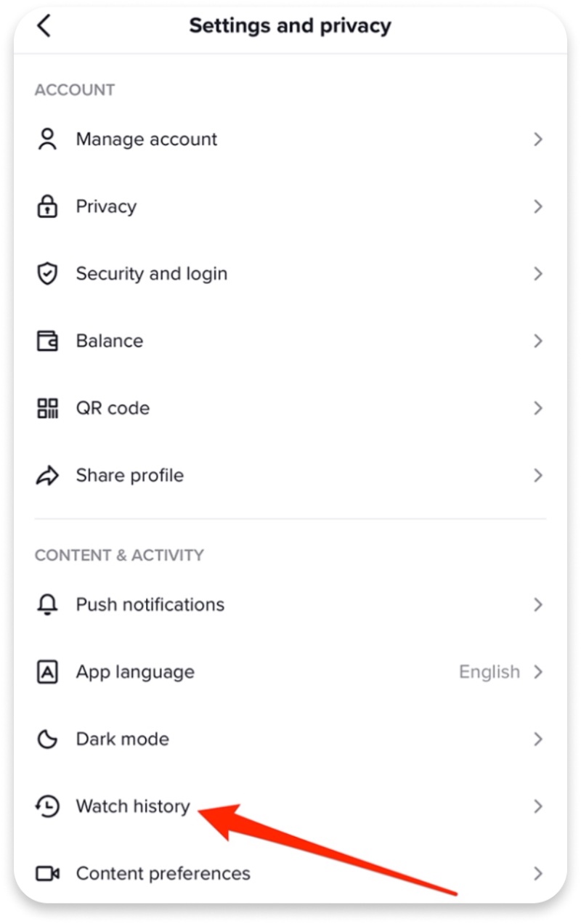581x924 pixels.
Task: Click the Push notifications bell icon
Action: [47, 604]
